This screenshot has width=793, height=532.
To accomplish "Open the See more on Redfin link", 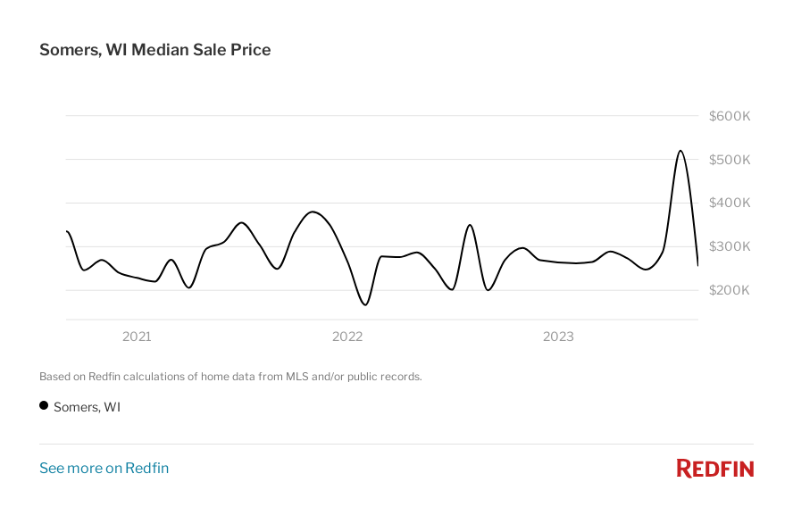I will tap(104, 469).
